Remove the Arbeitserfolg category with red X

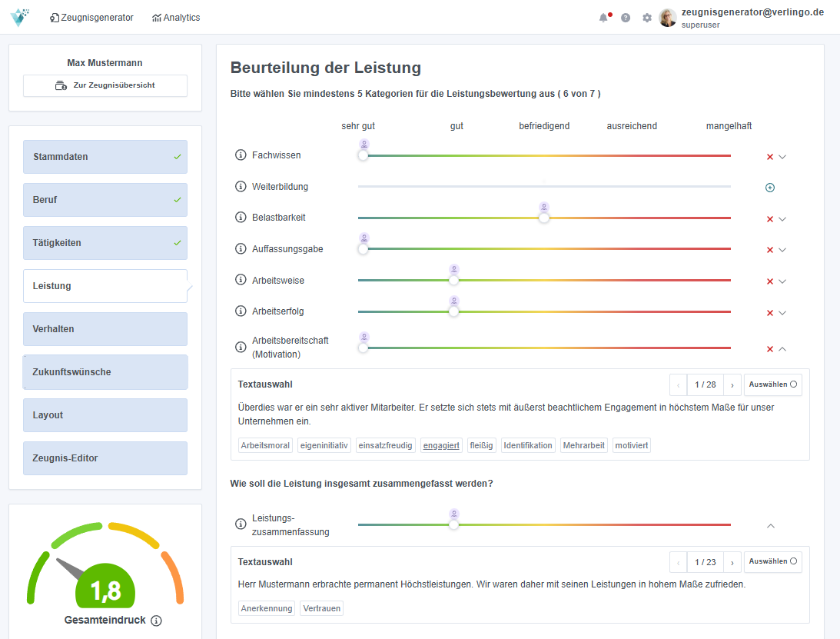(x=770, y=313)
